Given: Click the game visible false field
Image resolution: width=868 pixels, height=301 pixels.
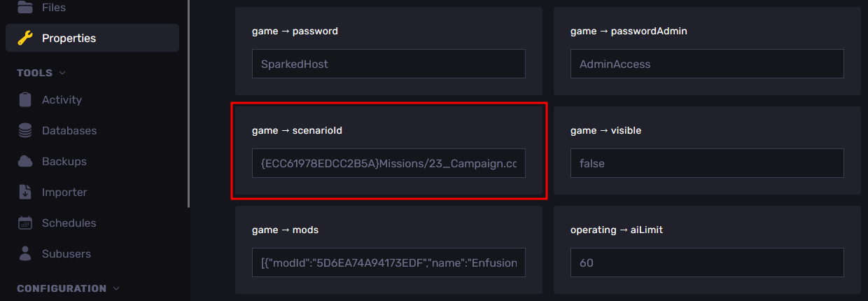Looking at the screenshot, I should [707, 163].
